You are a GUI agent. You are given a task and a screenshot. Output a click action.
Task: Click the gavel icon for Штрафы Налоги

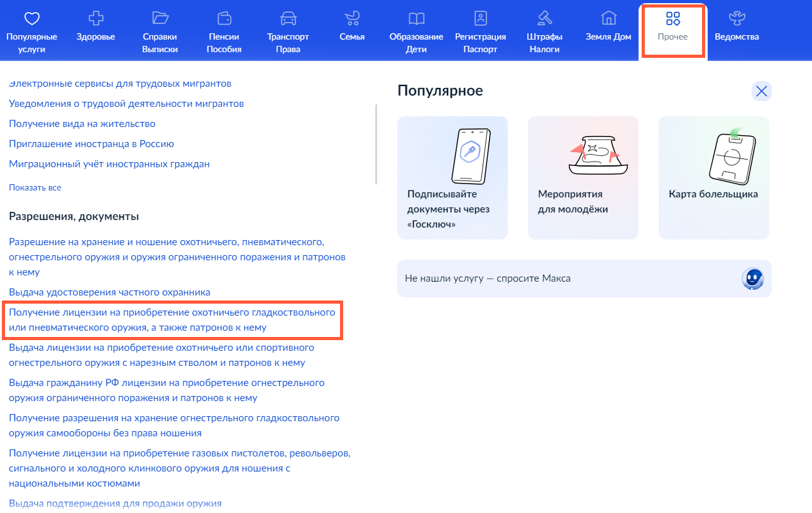pyautogui.click(x=544, y=18)
